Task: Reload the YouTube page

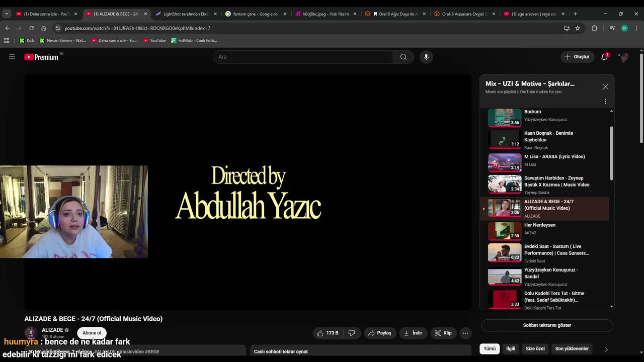Action: pyautogui.click(x=31, y=28)
